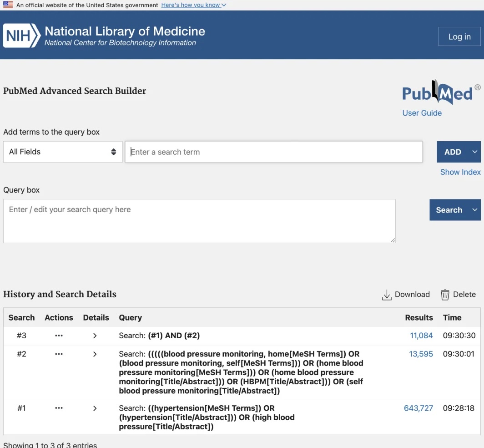This screenshot has width=484, height=448.
Task: Click the Log in button
Action: point(459,36)
